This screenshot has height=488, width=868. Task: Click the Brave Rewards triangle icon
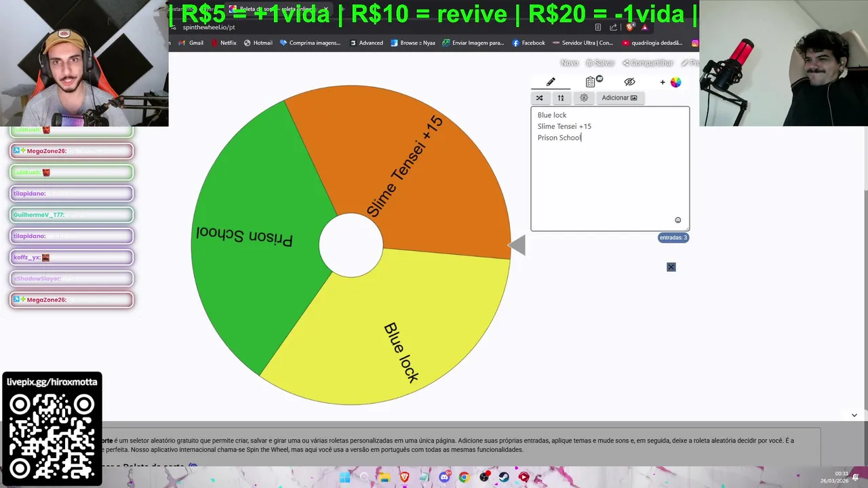(644, 28)
